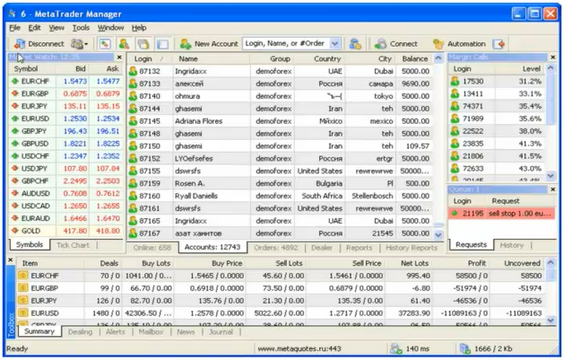Click the accounts list scroll-up arrow
This screenshot has height=361, width=565.
click(438, 58)
